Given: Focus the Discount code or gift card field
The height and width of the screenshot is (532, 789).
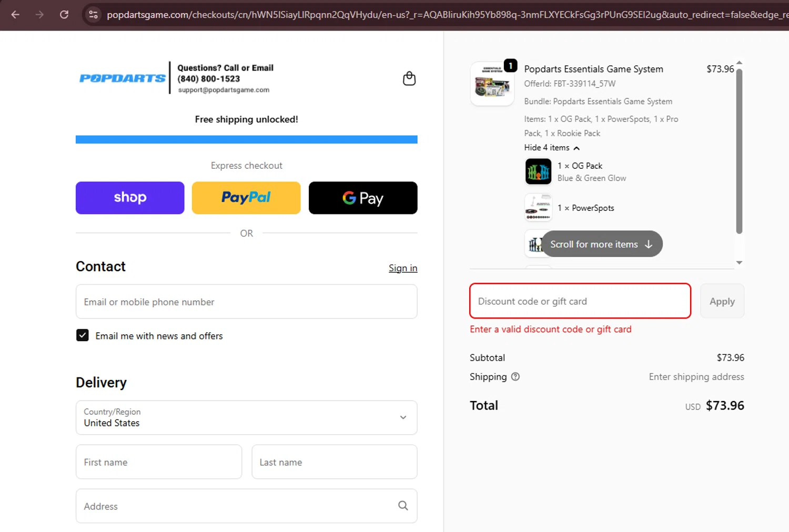Looking at the screenshot, I should [x=580, y=301].
